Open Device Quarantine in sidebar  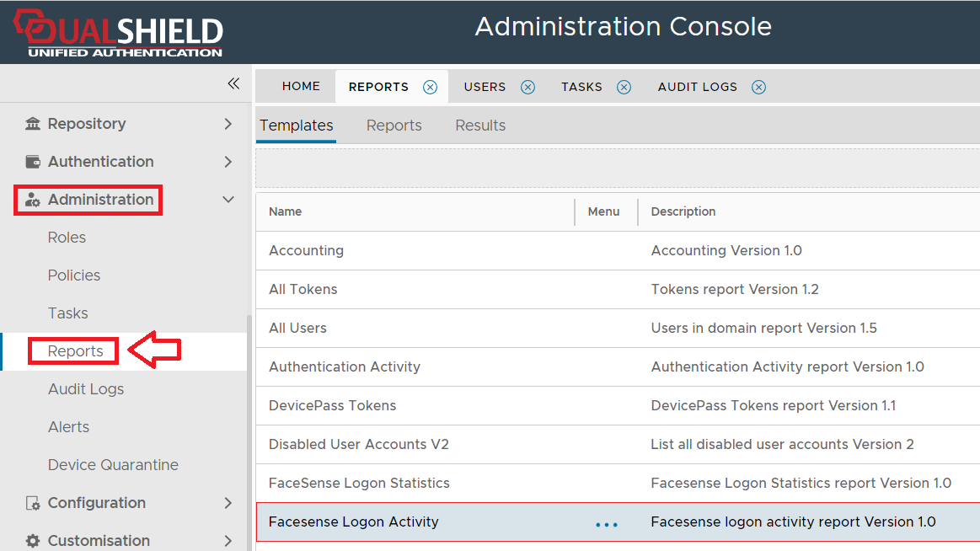[x=113, y=465]
